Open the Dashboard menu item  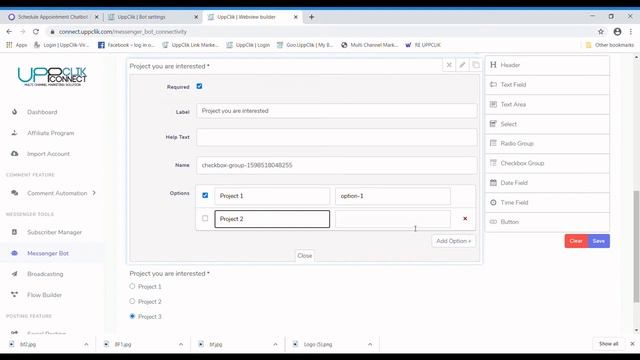pyautogui.click(x=42, y=112)
